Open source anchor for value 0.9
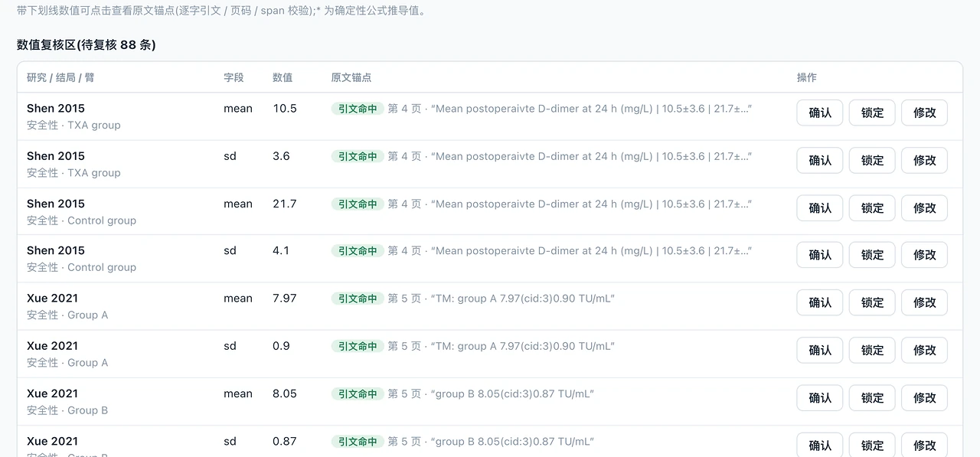 [281, 346]
